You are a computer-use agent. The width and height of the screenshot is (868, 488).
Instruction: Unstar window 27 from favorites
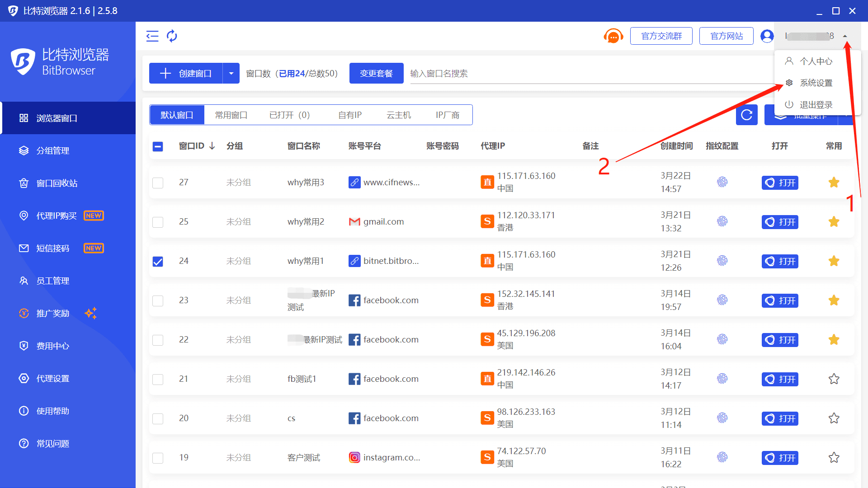pyautogui.click(x=834, y=183)
